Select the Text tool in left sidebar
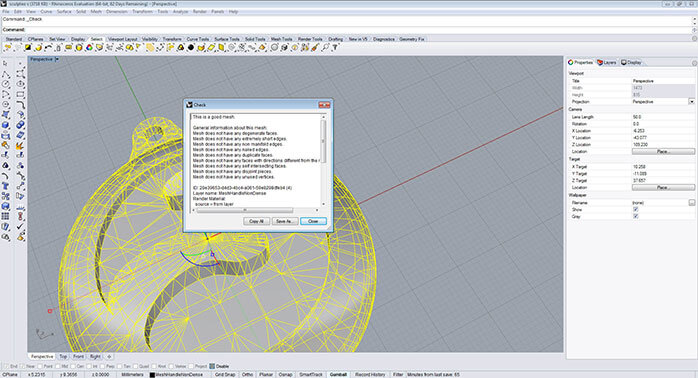 (x=6, y=186)
